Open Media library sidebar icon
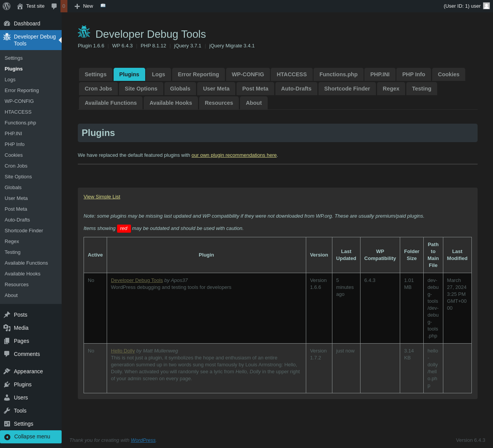 pos(7,328)
